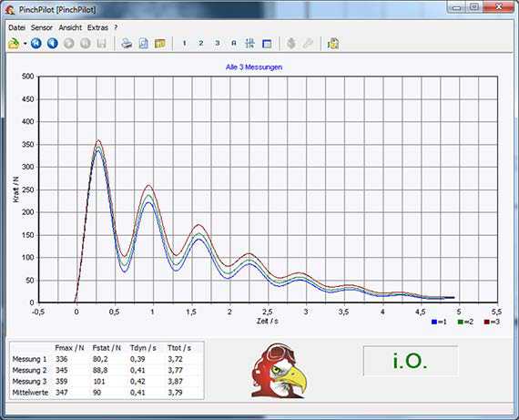519x420 pixels.
Task: Open the Sensor menu
Action: (42, 28)
